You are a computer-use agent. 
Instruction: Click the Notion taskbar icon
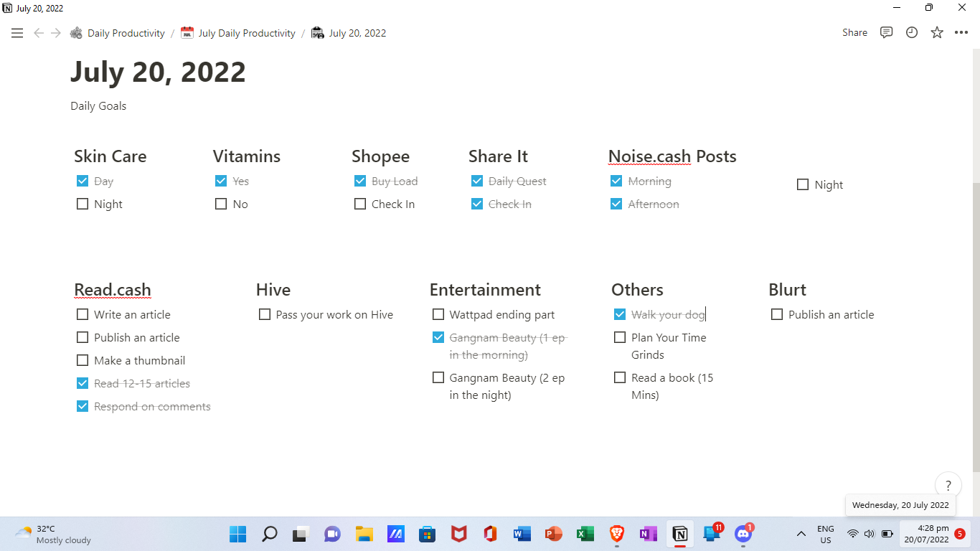(x=679, y=534)
